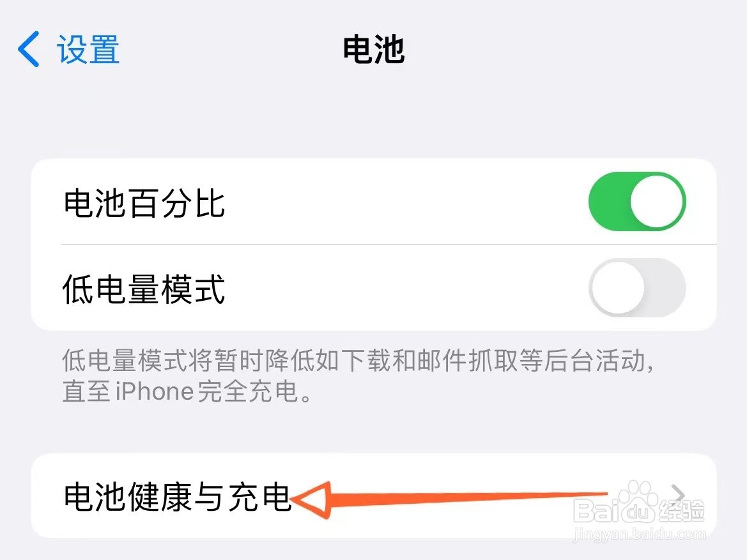Select the 电池百分比 row label

tap(144, 203)
